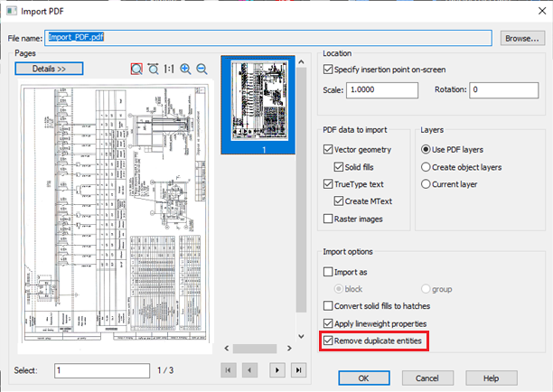
Task: Toggle Specify insertion point on-screen
Action: (x=328, y=70)
